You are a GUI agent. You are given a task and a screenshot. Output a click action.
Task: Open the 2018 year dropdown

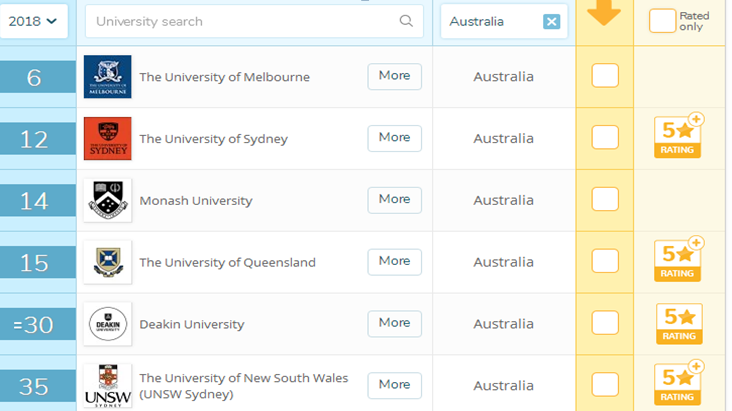coord(33,21)
